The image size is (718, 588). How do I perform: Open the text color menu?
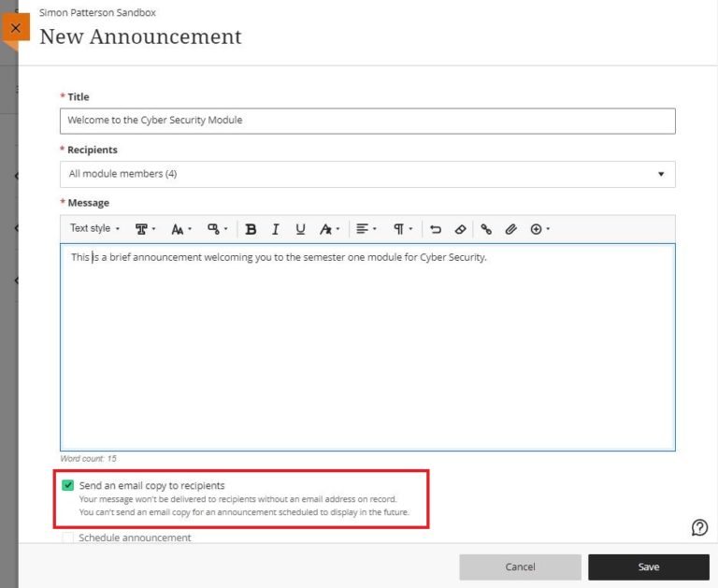tap(330, 229)
